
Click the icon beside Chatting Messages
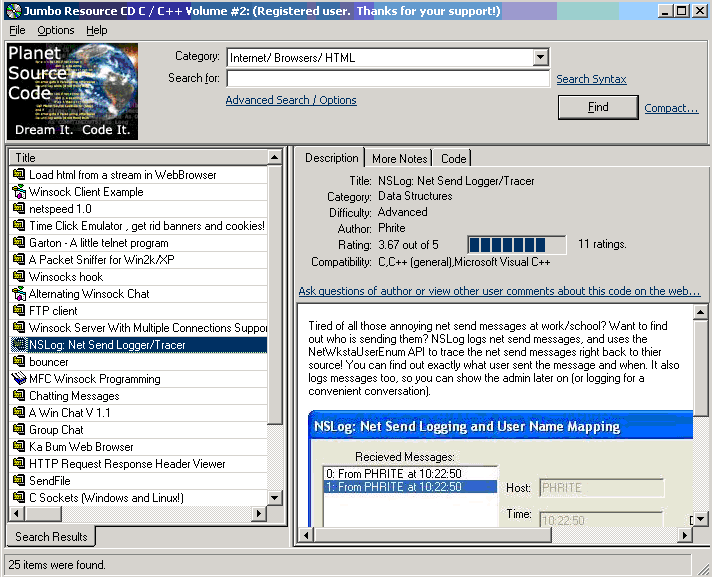click(19, 395)
